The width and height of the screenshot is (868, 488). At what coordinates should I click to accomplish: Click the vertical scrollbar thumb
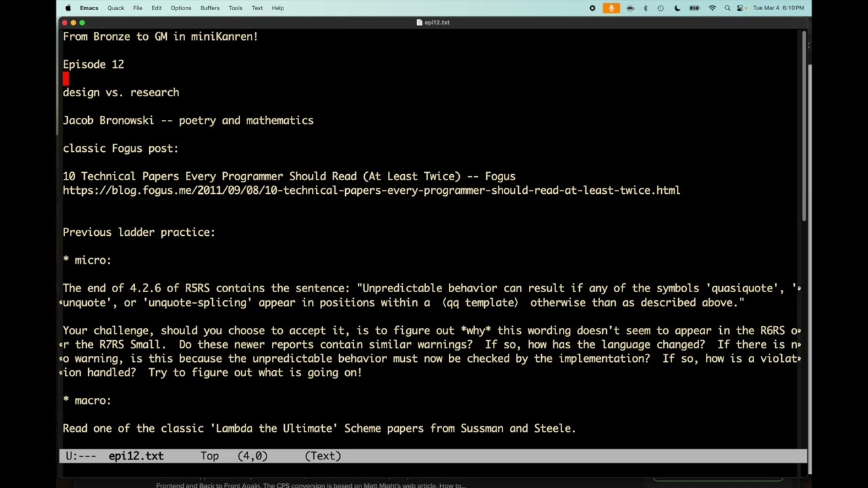804,126
